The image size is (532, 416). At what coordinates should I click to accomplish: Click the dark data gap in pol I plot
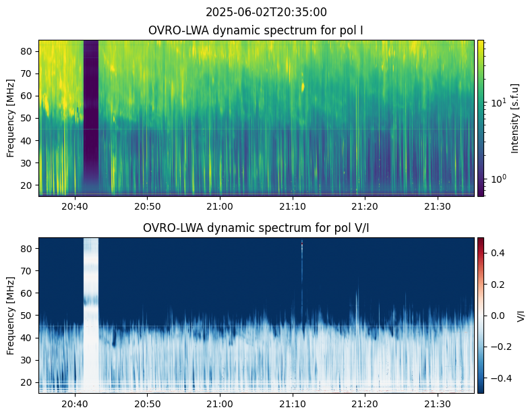[90, 118]
